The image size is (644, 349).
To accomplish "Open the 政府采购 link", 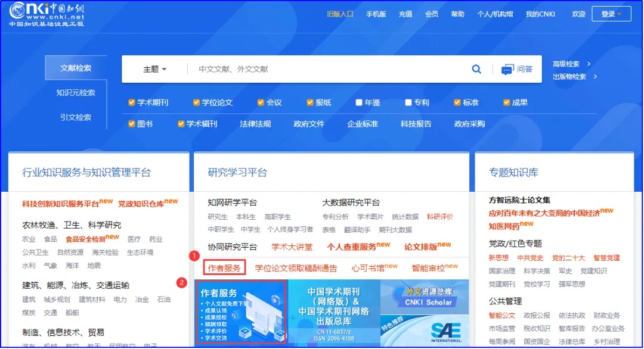I will tap(469, 124).
